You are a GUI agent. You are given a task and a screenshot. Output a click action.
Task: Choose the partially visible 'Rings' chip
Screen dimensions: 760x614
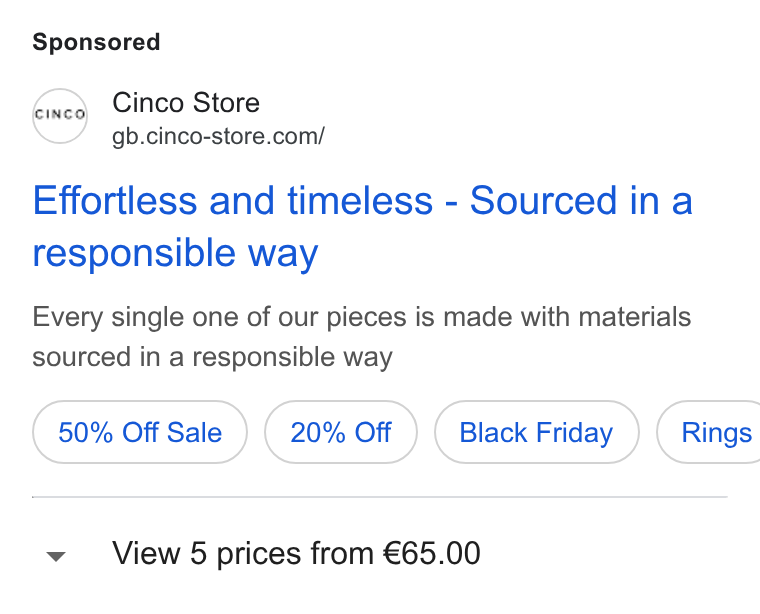pyautogui.click(x=709, y=432)
